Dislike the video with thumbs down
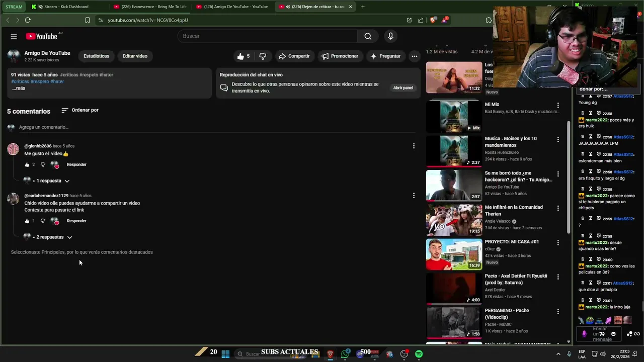Screen dimensions: 644x362 [263, 56]
